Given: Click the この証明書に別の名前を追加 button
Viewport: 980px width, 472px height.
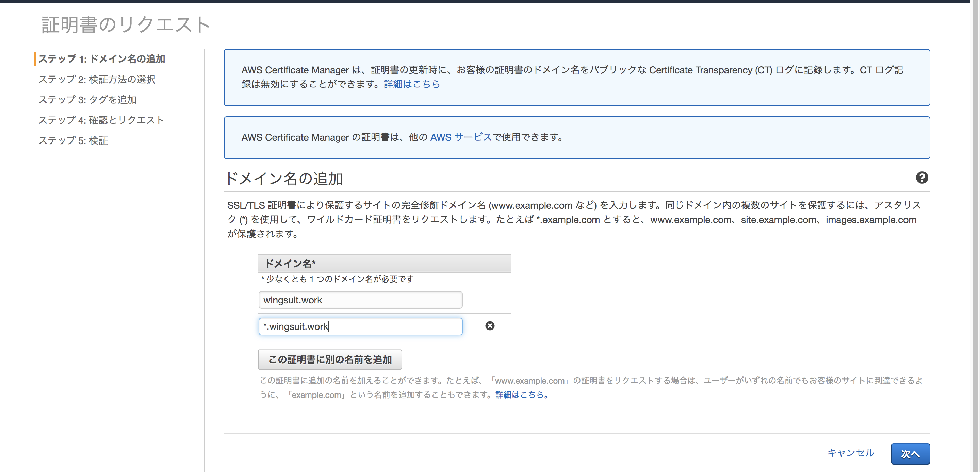Looking at the screenshot, I should coord(329,359).
